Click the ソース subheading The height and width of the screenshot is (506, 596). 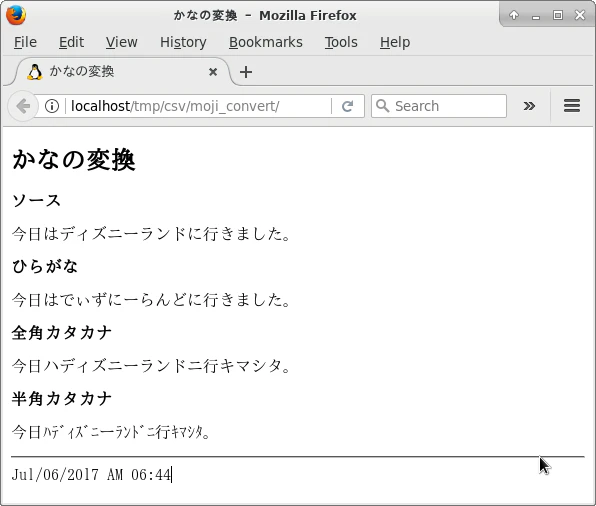(x=36, y=200)
